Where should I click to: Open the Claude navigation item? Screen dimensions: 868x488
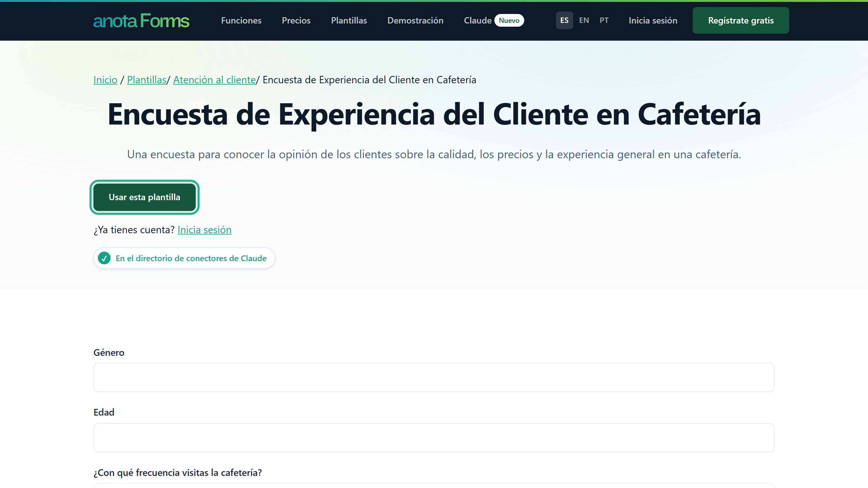478,20
